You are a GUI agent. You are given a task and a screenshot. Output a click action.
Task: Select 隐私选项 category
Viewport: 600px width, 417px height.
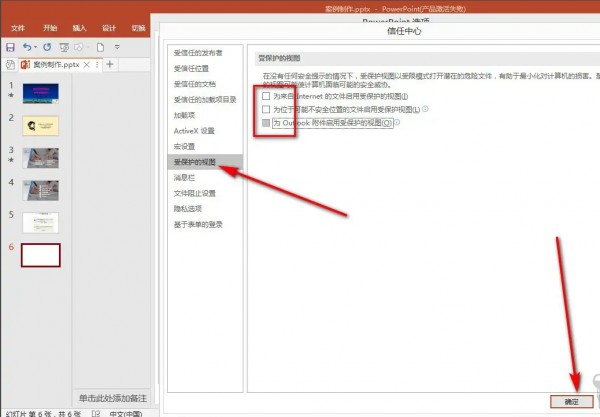(x=188, y=208)
